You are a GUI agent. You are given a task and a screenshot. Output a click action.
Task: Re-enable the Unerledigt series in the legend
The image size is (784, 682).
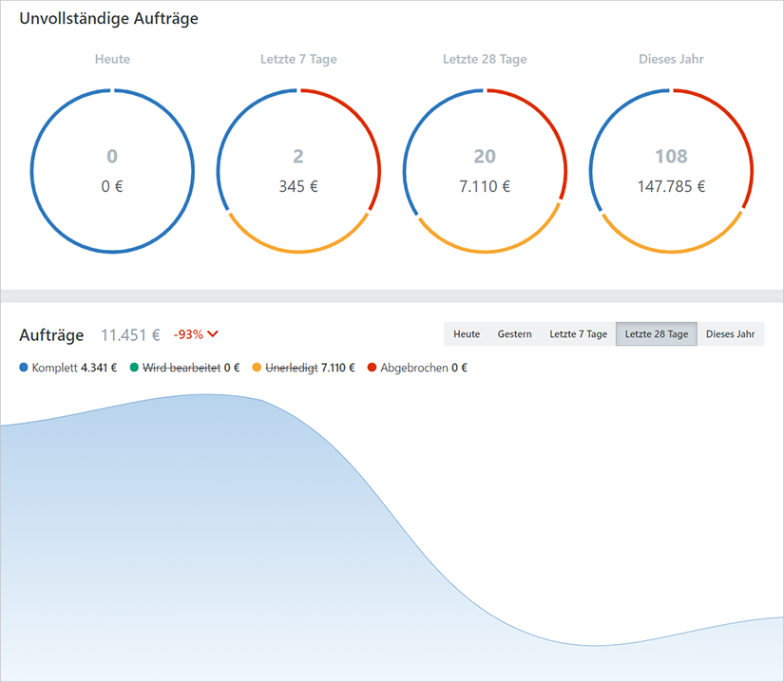pyautogui.click(x=304, y=367)
